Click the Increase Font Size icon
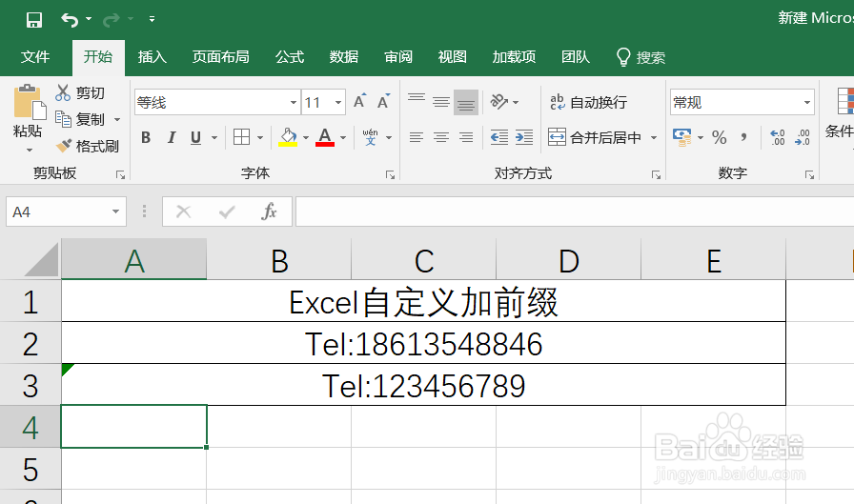 359,101
